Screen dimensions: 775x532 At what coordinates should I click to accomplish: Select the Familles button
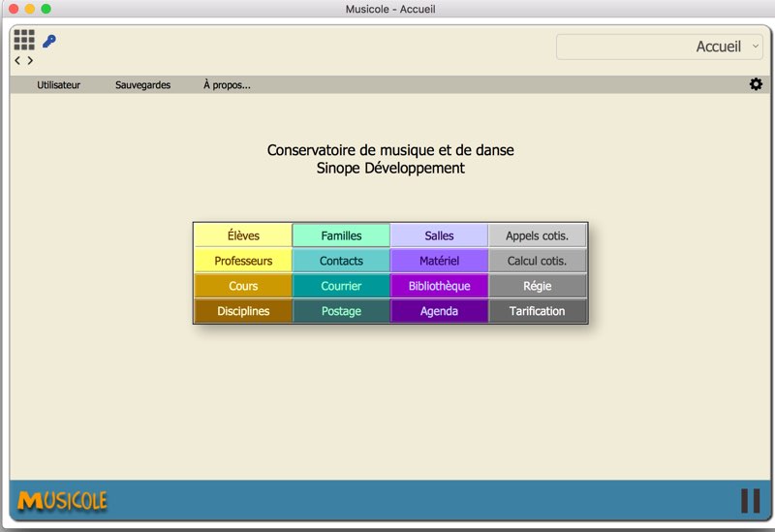click(341, 235)
